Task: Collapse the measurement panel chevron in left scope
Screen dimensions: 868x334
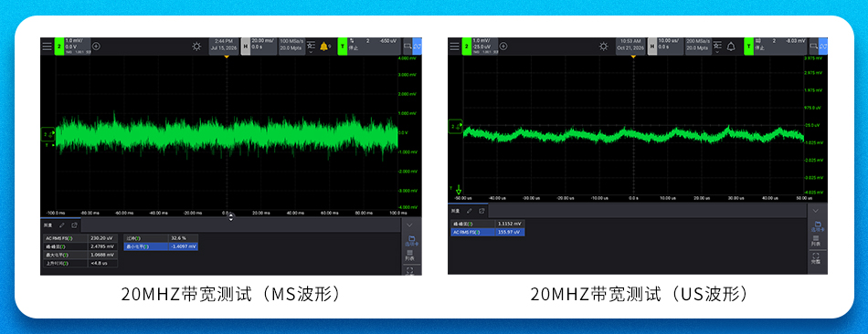Action: pyautogui.click(x=409, y=225)
